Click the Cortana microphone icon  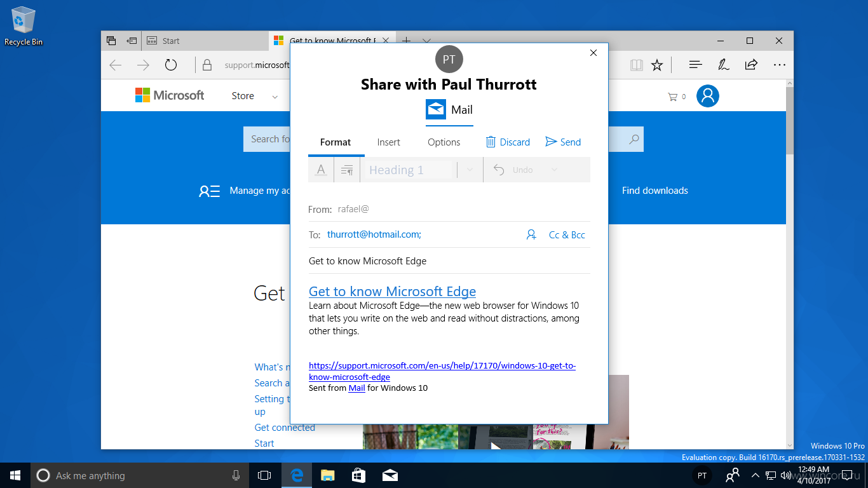tap(236, 475)
